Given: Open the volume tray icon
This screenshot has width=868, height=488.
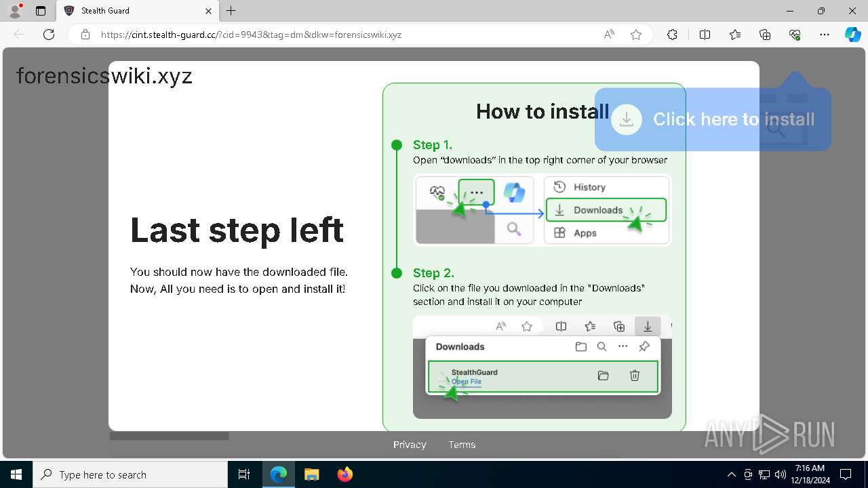Looking at the screenshot, I should [780, 474].
